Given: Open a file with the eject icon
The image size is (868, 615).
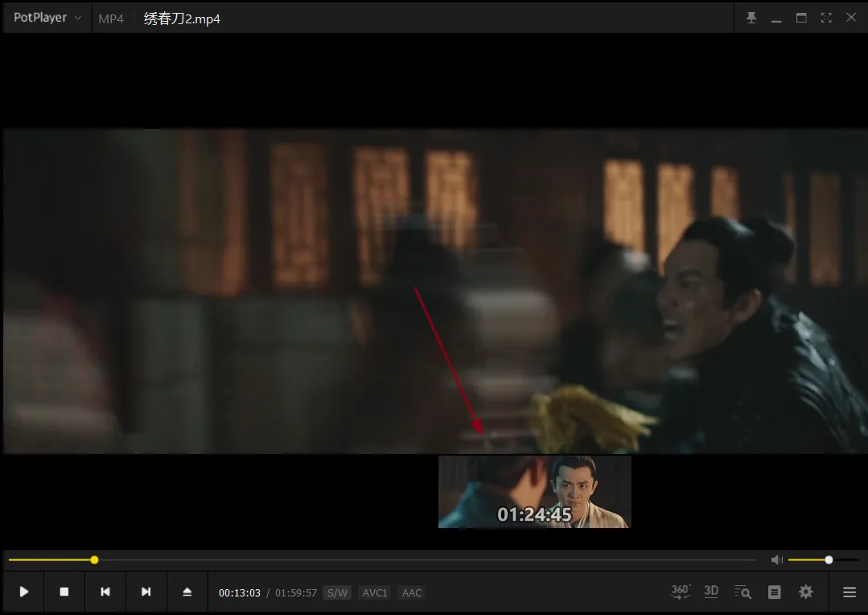Looking at the screenshot, I should pos(187,592).
